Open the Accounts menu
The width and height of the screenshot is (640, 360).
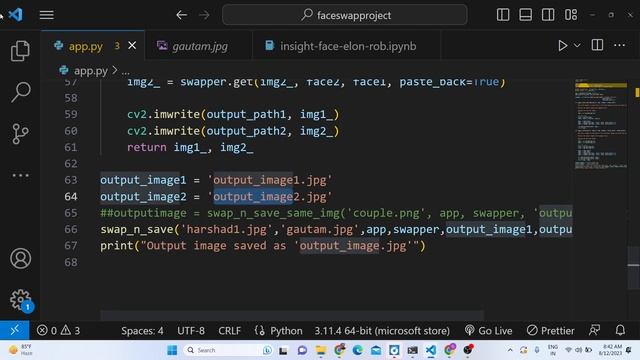[x=20, y=258]
